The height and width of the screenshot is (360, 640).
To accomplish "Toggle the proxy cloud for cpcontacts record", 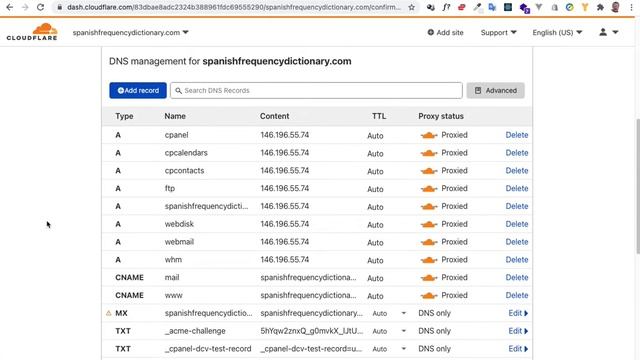I will [429, 171].
